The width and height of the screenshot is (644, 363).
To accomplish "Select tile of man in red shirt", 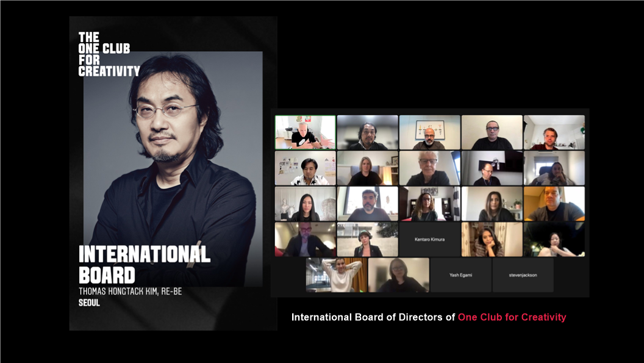I will coord(554,132).
